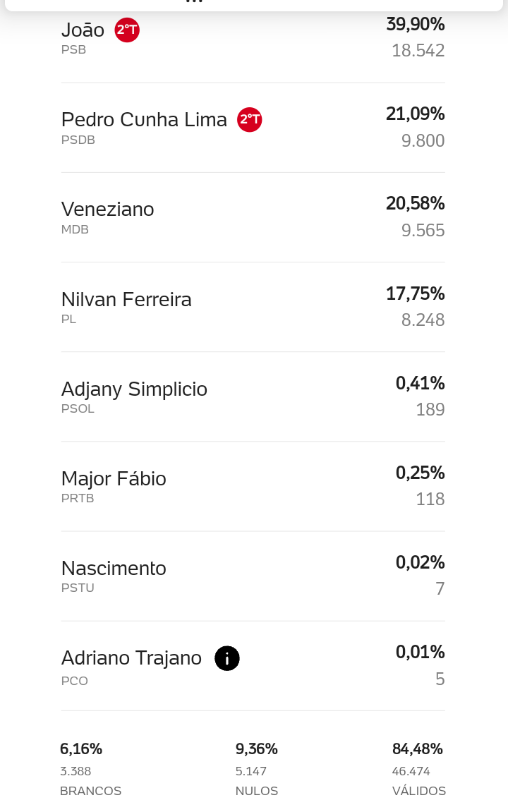Select candidate Pedro Cunha Lima

[144, 120]
